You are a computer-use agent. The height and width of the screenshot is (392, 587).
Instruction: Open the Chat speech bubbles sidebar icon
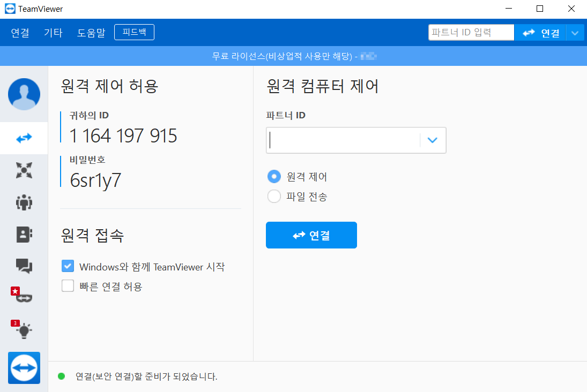coord(24,266)
